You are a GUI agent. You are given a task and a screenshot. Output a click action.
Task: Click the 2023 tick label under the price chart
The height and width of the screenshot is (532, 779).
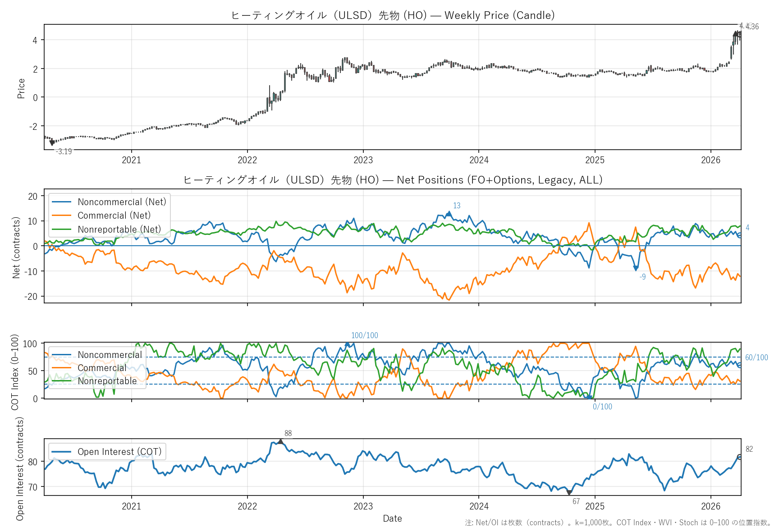tap(363, 160)
